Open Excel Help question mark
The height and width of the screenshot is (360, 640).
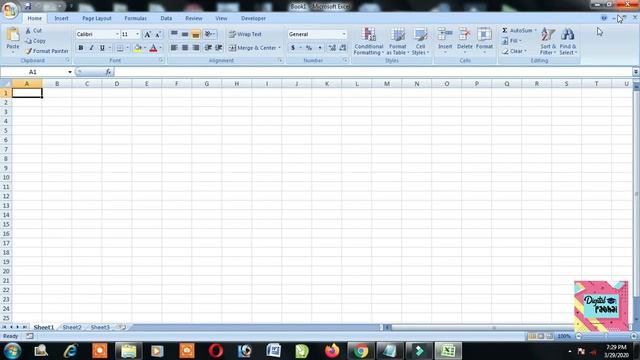click(x=604, y=18)
